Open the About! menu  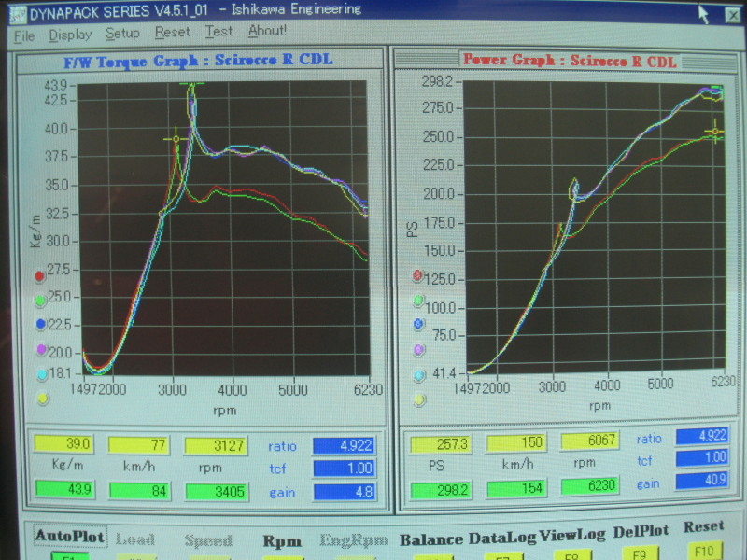[x=267, y=31]
